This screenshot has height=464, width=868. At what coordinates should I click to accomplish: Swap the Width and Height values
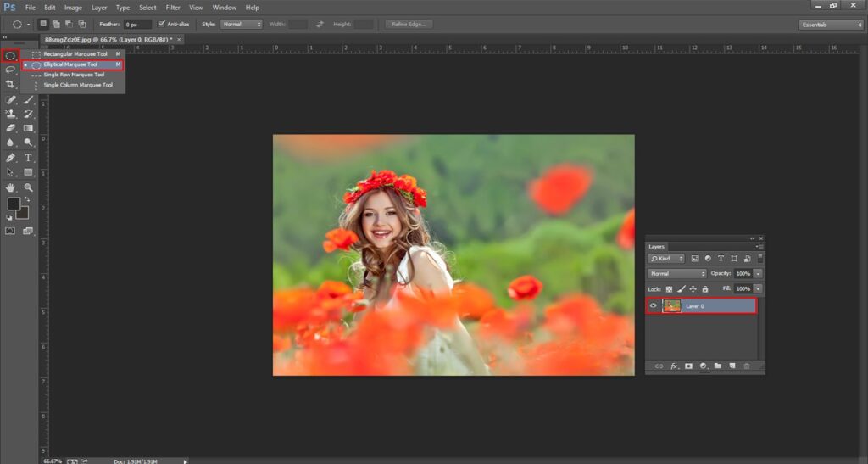pyautogui.click(x=320, y=25)
